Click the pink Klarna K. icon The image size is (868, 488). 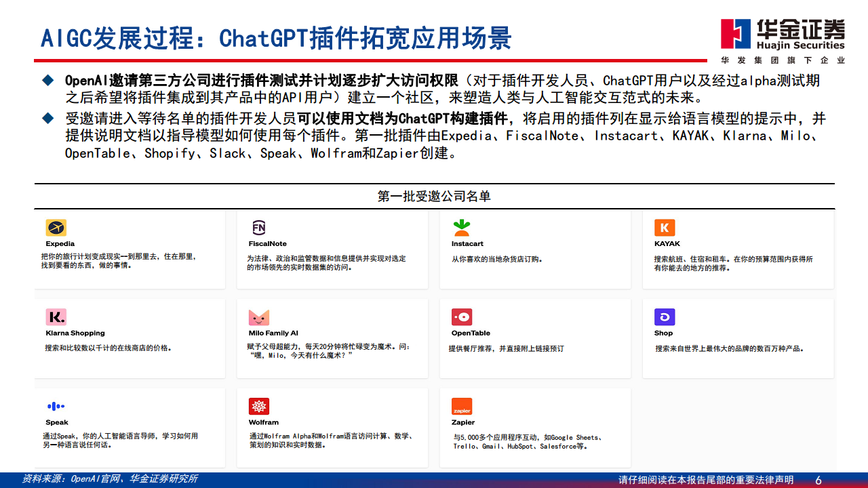pyautogui.click(x=56, y=317)
